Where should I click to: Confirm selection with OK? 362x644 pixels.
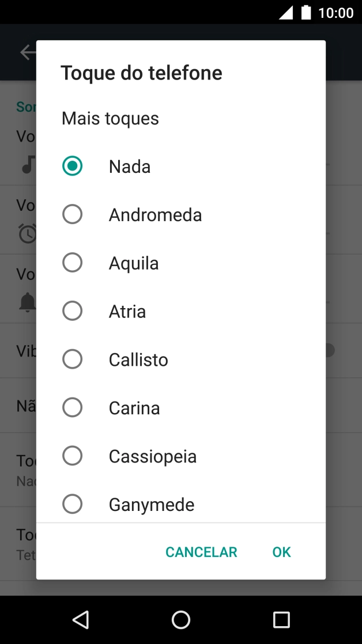(281, 551)
